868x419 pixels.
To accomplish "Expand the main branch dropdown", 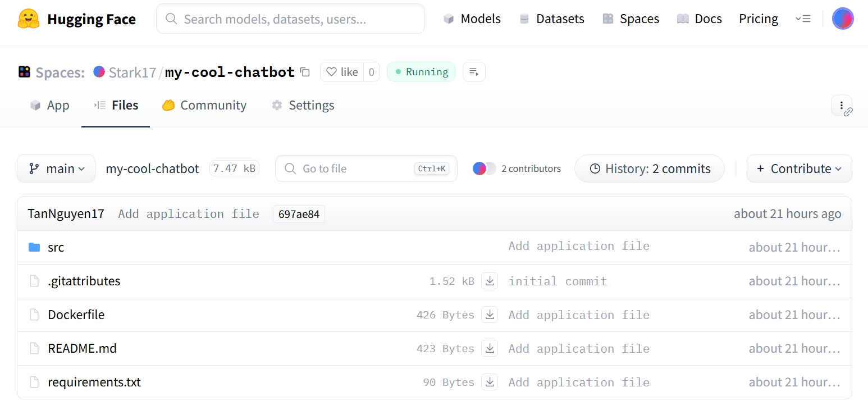I will click(x=56, y=168).
